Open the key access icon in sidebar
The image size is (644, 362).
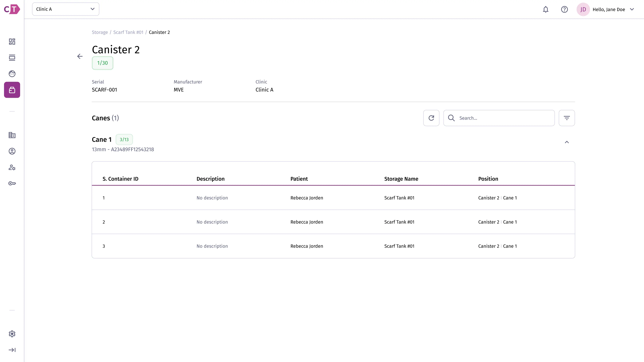(12, 183)
